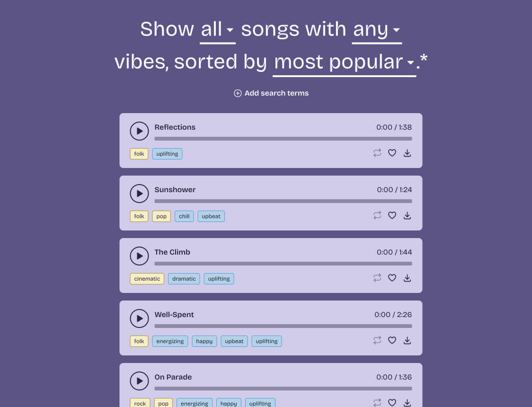Play the Sunshower track
The width and height of the screenshot is (532, 407).
(x=139, y=194)
